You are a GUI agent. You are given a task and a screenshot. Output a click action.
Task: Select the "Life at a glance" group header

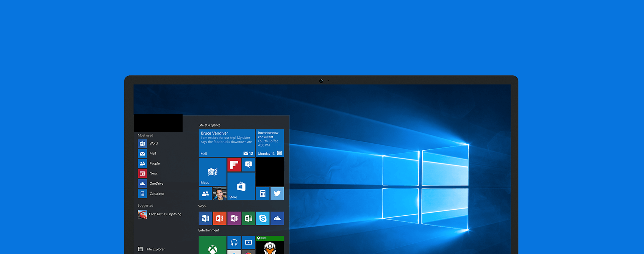(209, 125)
